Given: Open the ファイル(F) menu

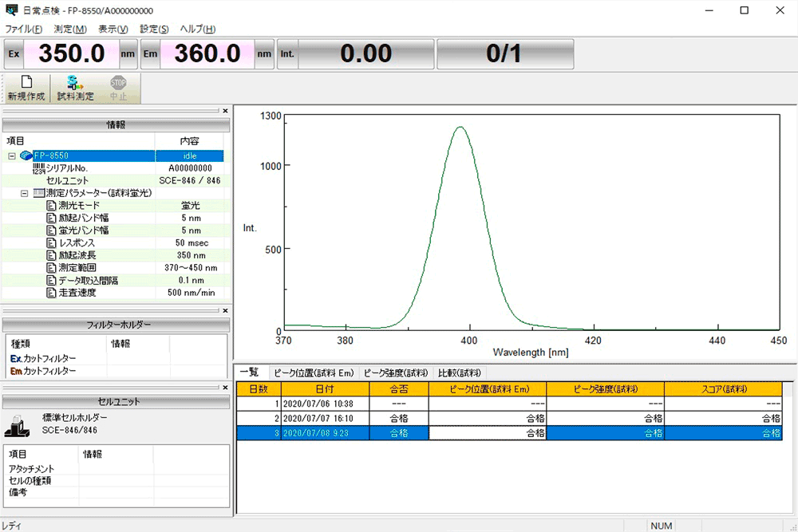Looking at the screenshot, I should 24,29.
